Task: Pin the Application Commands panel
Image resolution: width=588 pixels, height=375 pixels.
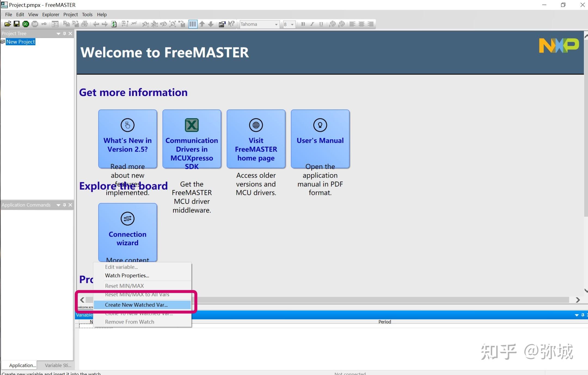Action: [64, 205]
